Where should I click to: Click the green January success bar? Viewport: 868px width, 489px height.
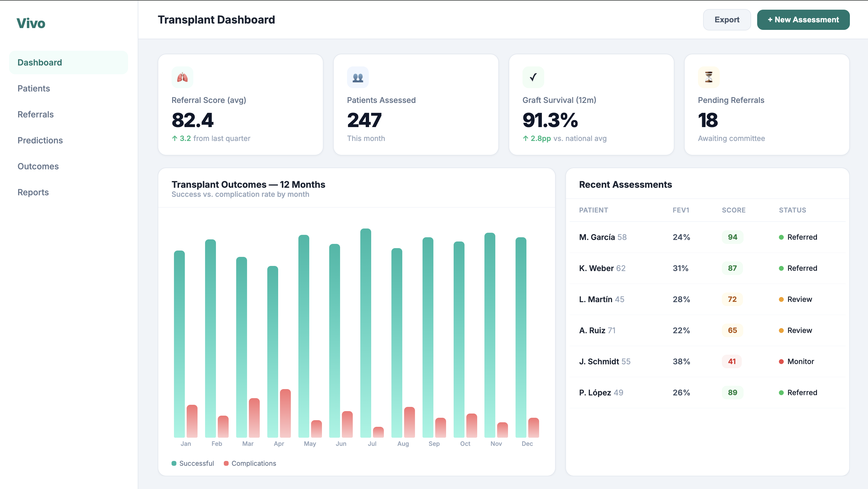(179, 344)
